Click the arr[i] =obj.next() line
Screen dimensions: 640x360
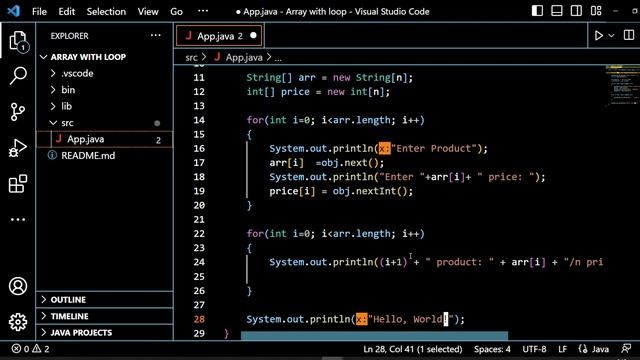tap(327, 163)
